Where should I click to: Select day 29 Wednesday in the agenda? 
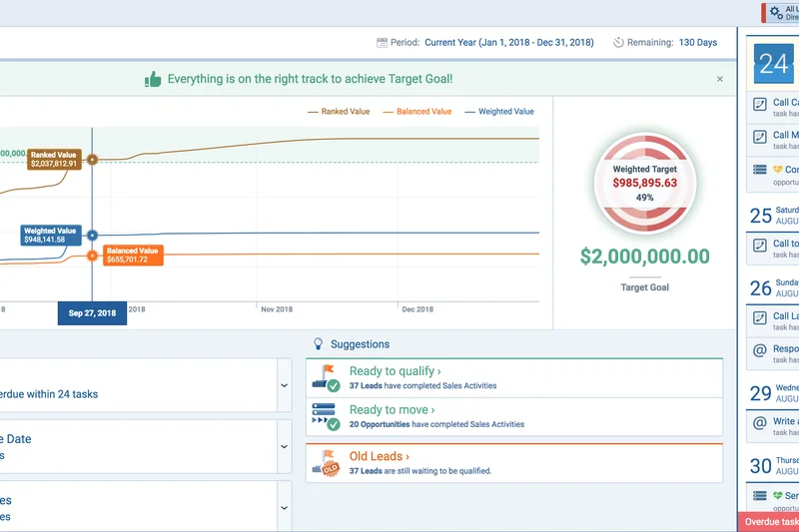[773, 393]
